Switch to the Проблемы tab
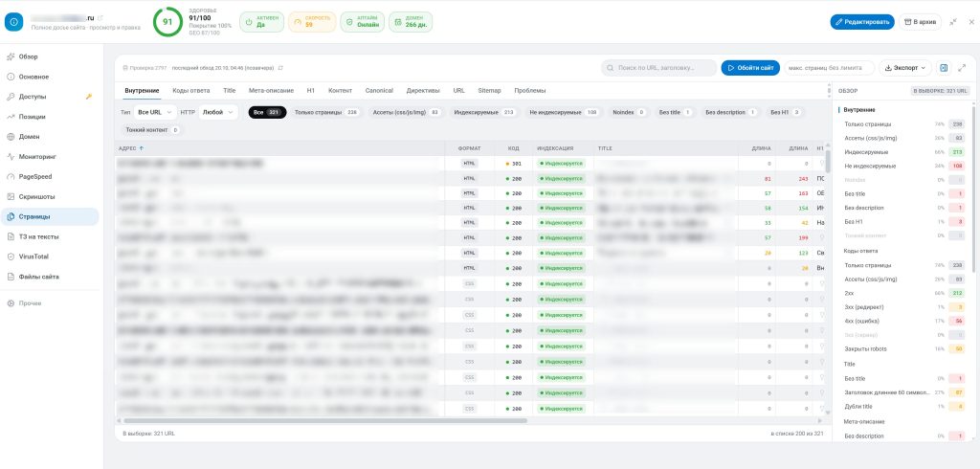Screen dimensions: 980x469 click(530, 91)
